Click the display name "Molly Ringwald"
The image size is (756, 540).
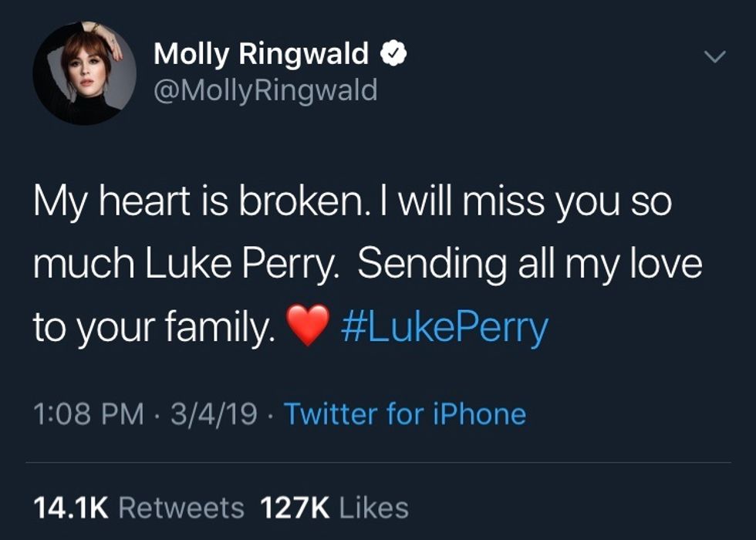(x=262, y=54)
